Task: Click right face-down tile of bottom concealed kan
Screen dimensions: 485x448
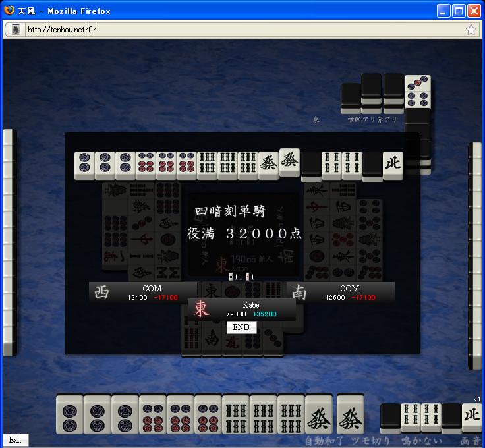Action: (451, 418)
